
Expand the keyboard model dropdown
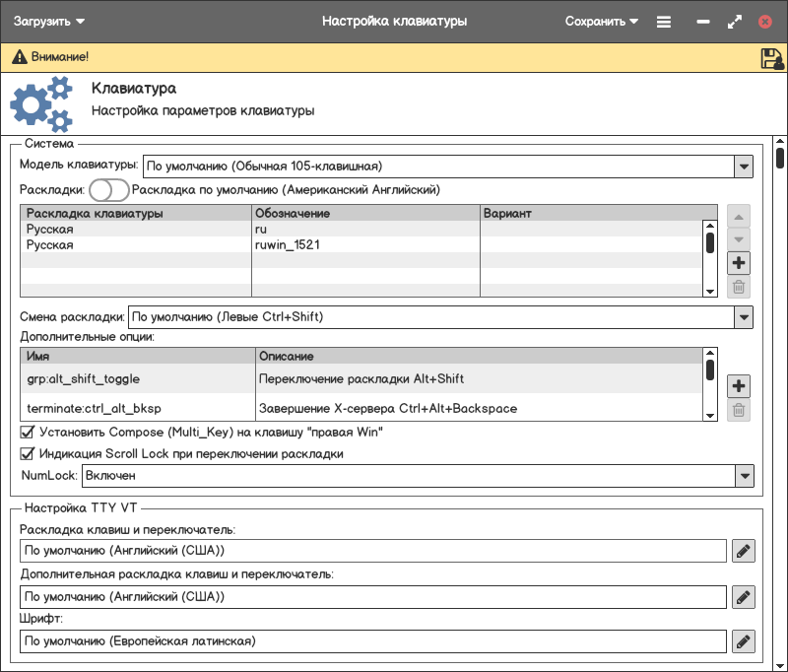[744, 166]
